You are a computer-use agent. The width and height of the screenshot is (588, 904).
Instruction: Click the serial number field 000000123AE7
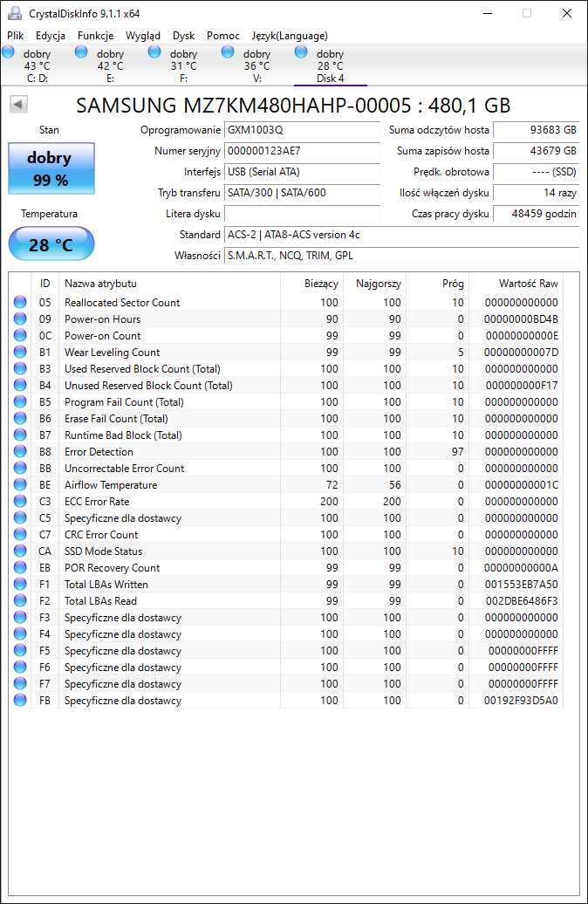[x=302, y=151]
